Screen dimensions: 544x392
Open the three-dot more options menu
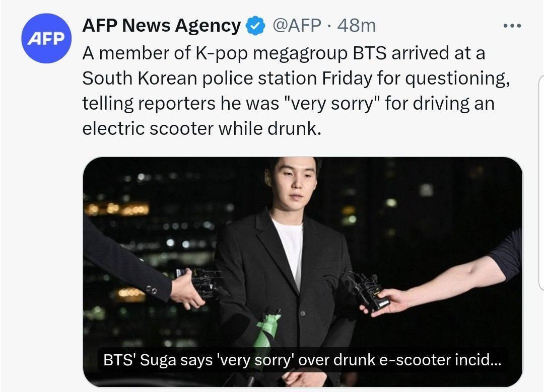coord(513,26)
